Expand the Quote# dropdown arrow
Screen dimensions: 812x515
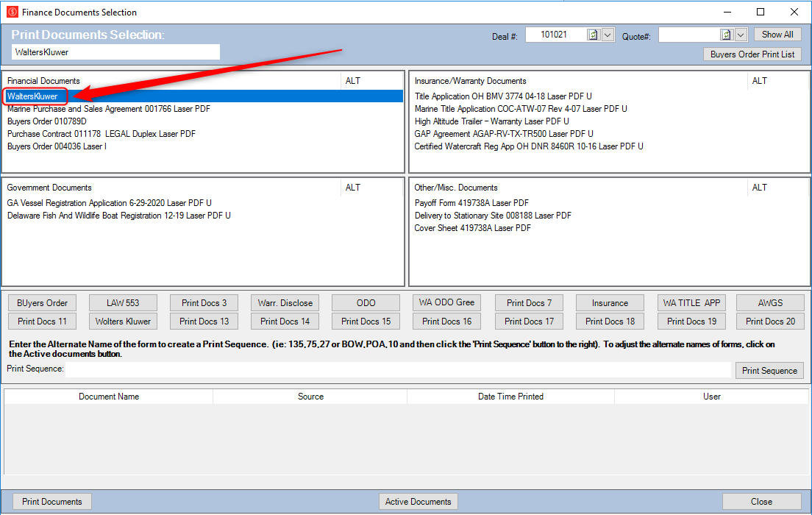(741, 35)
